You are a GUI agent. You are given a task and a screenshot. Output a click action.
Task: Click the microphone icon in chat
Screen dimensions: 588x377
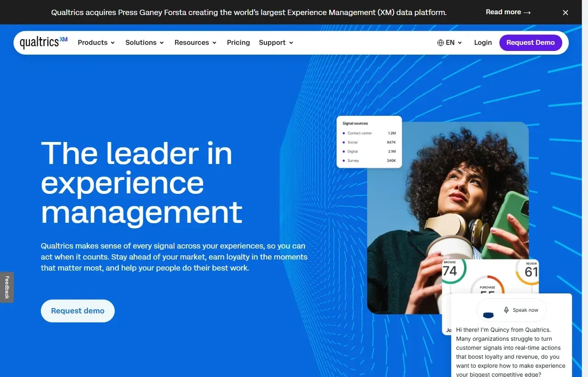(506, 310)
